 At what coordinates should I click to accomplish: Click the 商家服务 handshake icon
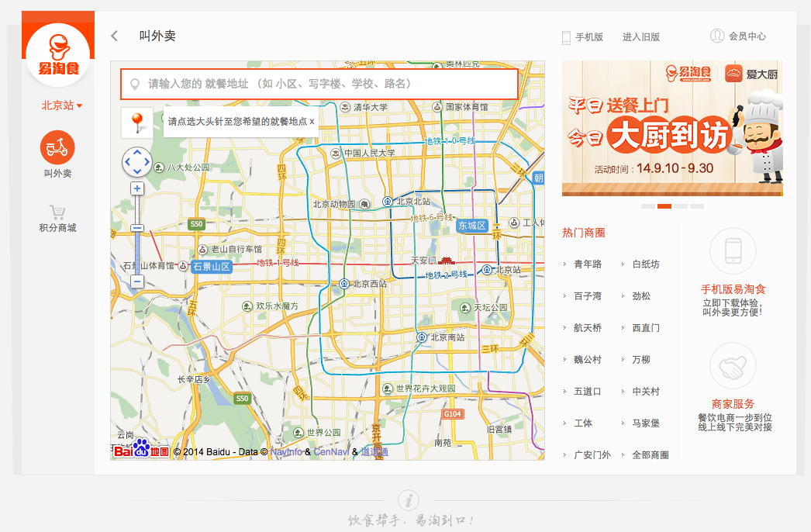click(x=733, y=366)
